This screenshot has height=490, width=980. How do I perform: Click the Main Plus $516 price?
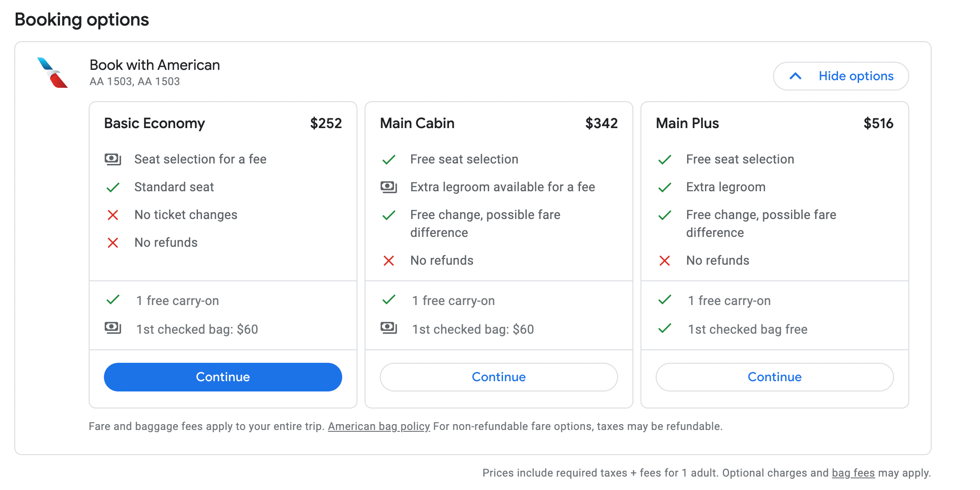pyautogui.click(x=878, y=123)
